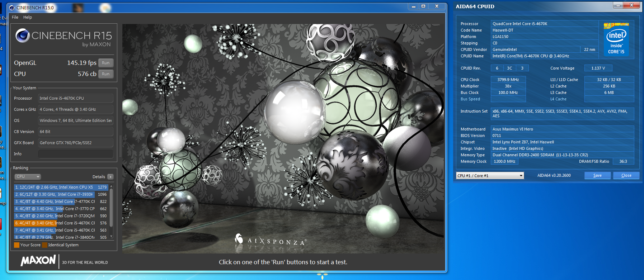Click the Intel Core i5 badge logo
Image resolution: width=644 pixels, height=280 pixels.
(x=616, y=39)
